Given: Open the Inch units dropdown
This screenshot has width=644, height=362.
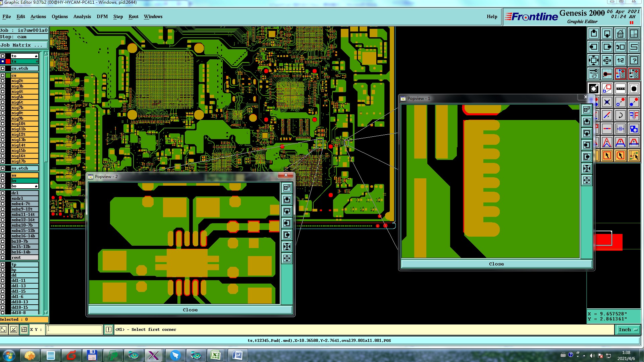Looking at the screenshot, I should [x=628, y=330].
